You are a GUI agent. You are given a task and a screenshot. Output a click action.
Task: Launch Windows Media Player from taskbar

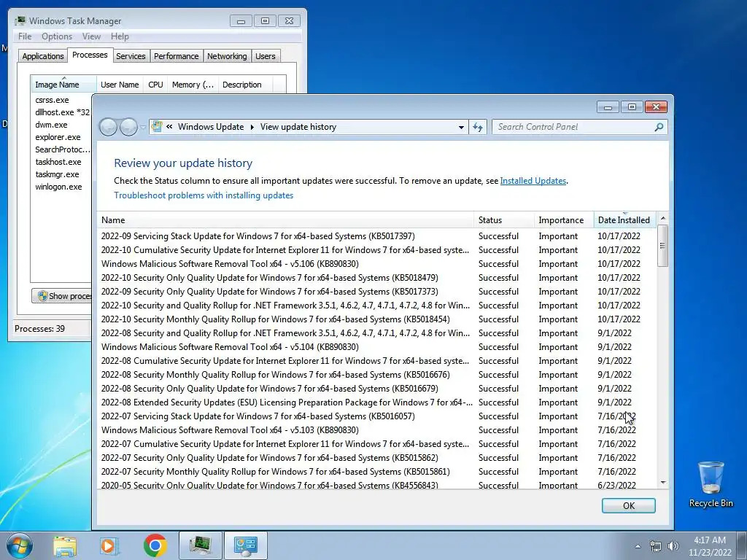click(x=109, y=545)
